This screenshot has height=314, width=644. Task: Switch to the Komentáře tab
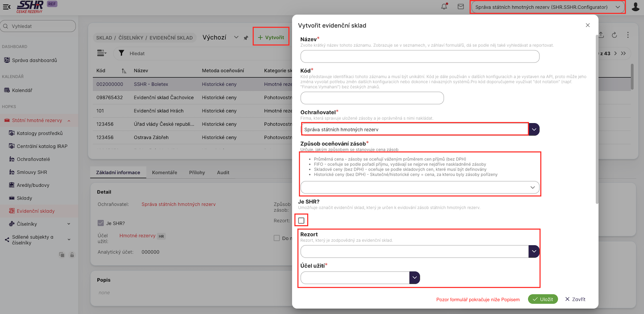pyautogui.click(x=164, y=172)
